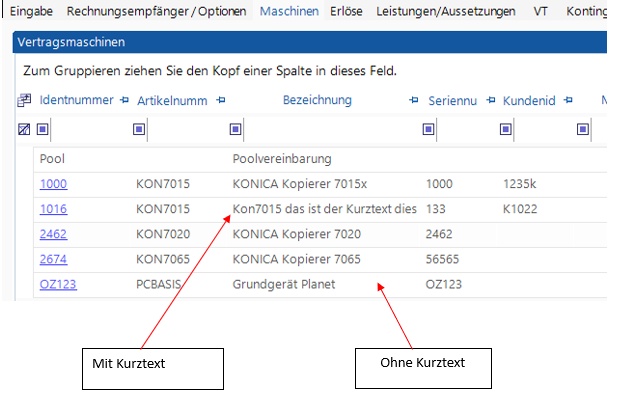This screenshot has width=622, height=408.
Task: Click the group-by panel hint text
Action: (210, 71)
